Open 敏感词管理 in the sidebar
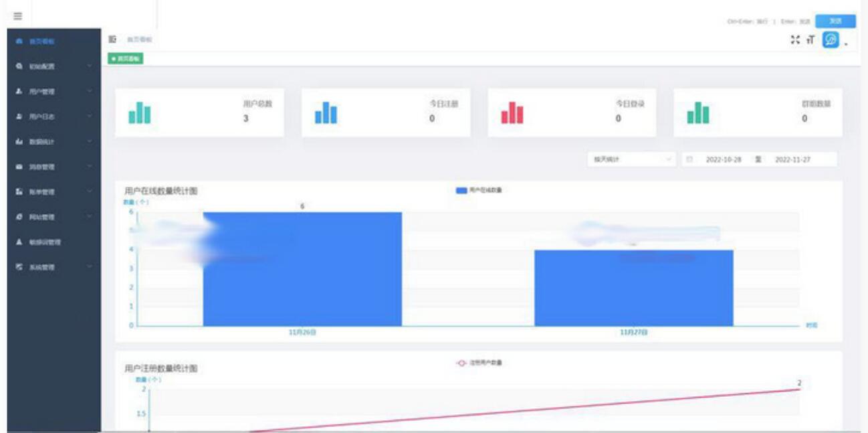The image size is (868, 433). (54, 242)
